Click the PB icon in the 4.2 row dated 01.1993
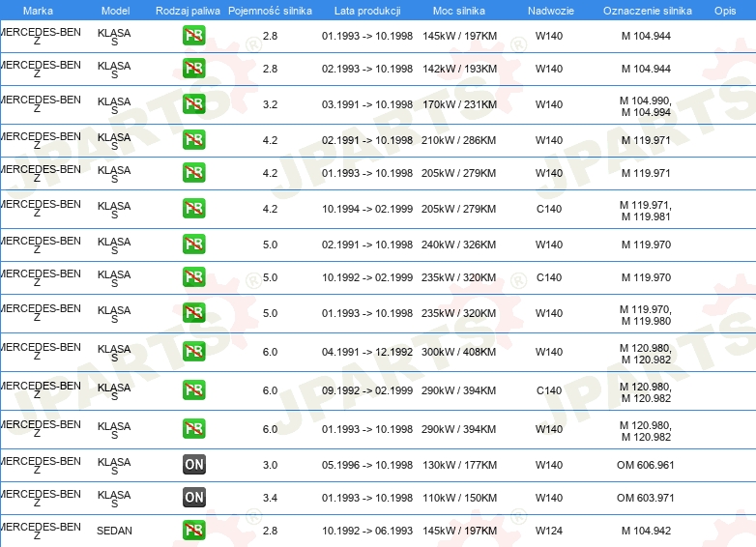The image size is (756, 547). [193, 172]
